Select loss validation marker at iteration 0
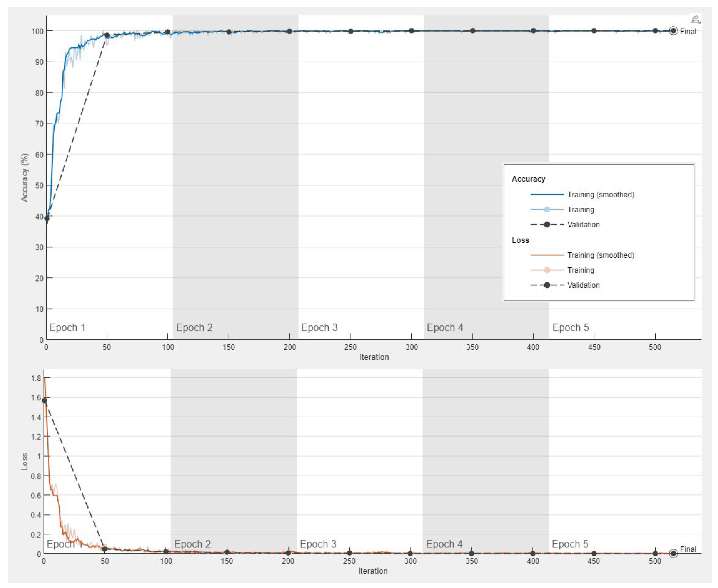This screenshot has width=718, height=588. tap(44, 401)
